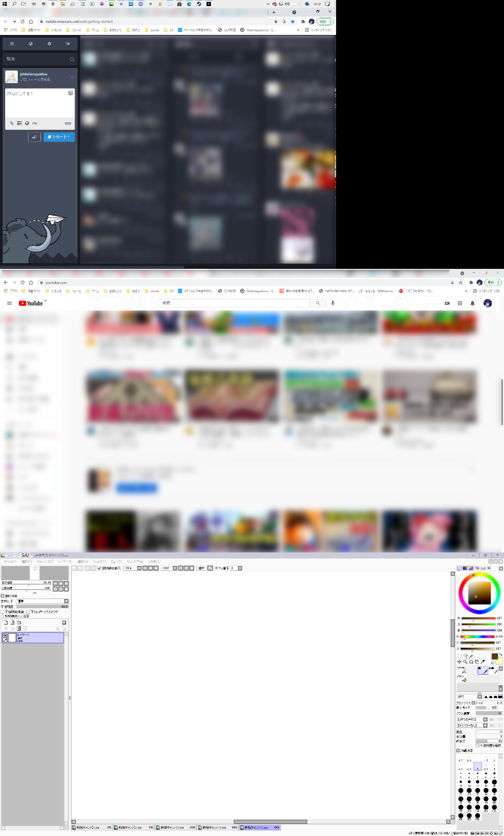Viewport: 504px width, 836px height.
Task: Select the rectangular selection tool in SAI
Action: pyautogui.click(x=459, y=656)
